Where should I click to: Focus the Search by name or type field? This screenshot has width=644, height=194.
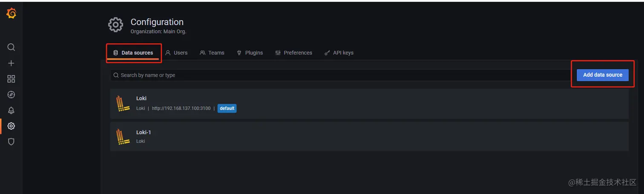341,75
